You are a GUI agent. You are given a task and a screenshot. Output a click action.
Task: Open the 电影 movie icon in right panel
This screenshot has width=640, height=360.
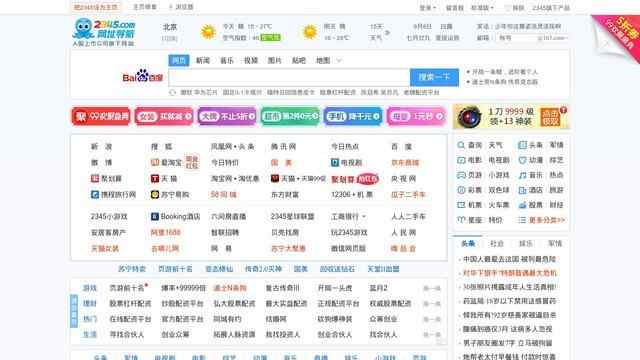[x=461, y=160]
